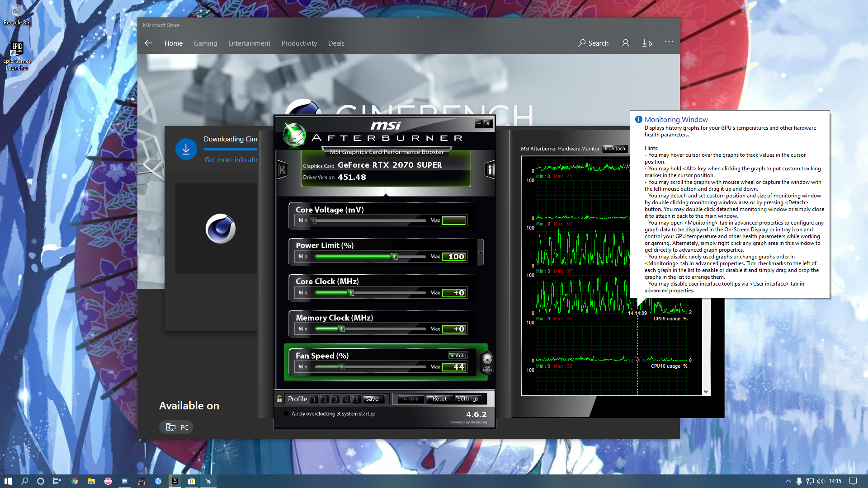Click the Get more info link

coord(231,160)
